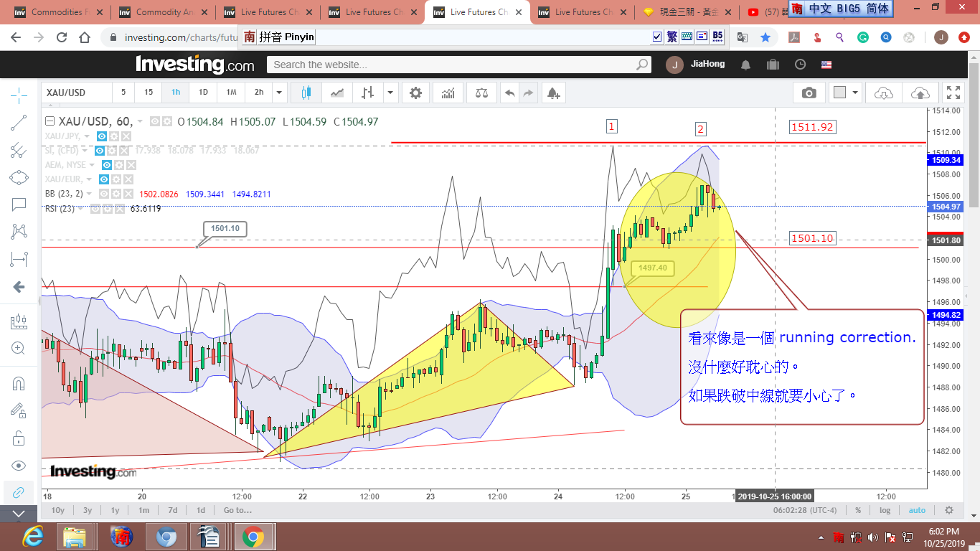Open the chart layout color square selector
This screenshot has height=551, width=980.
(840, 93)
